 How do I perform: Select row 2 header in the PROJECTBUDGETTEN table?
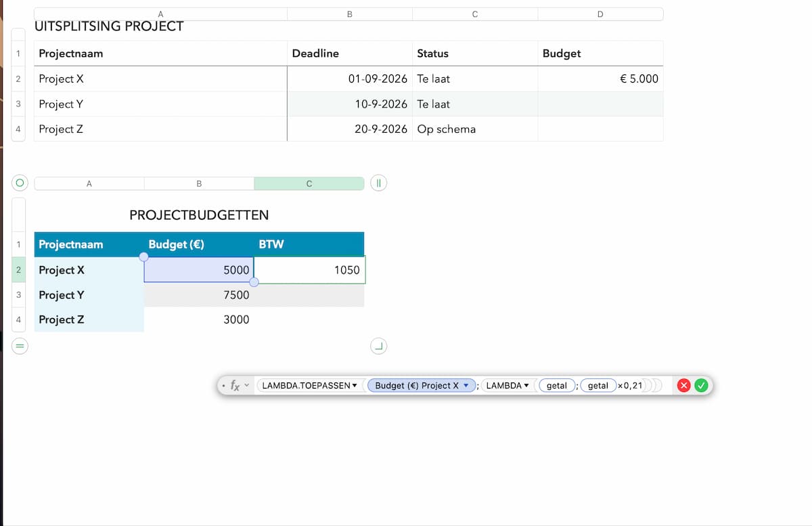(19, 270)
